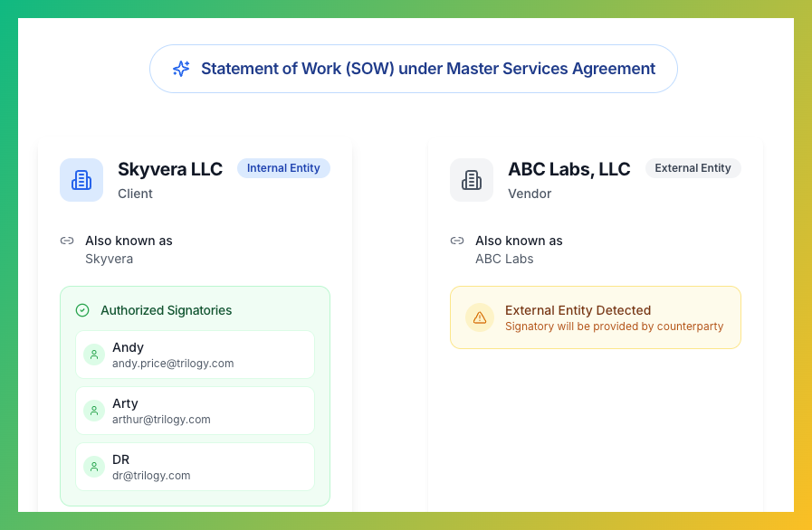The image size is (812, 530).
Task: Click the link icon beside Skyvera alias
Action: point(67,241)
